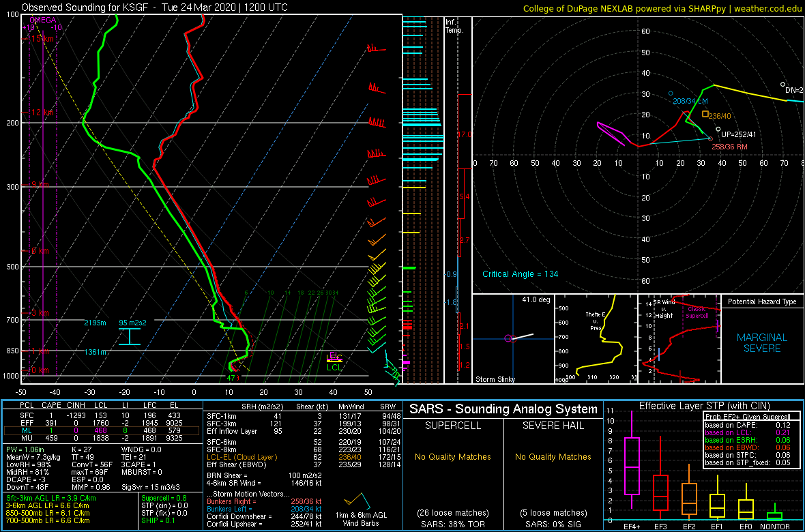This screenshot has width=805, height=532.
Task: Select the MU parcel row
Action: [100, 439]
